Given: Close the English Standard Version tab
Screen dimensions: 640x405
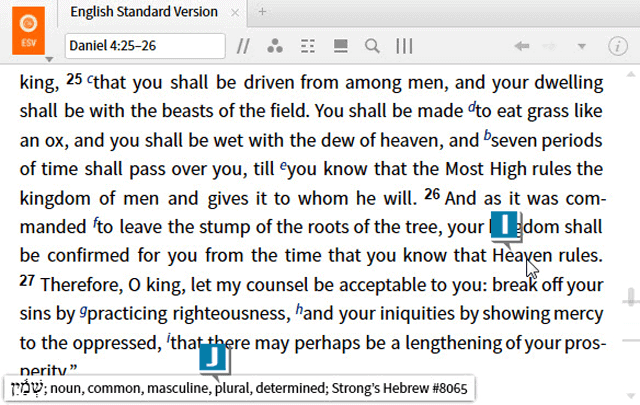Looking at the screenshot, I should point(237,12).
